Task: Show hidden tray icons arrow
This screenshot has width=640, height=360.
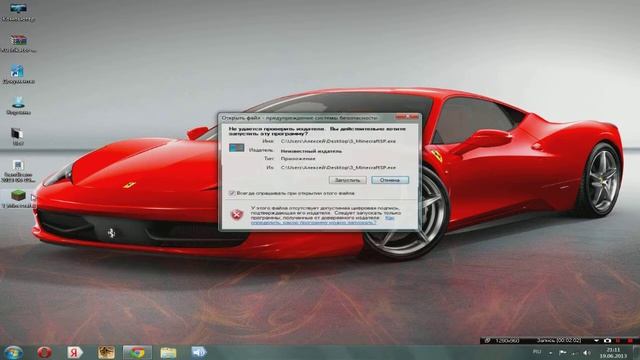Action: point(550,353)
